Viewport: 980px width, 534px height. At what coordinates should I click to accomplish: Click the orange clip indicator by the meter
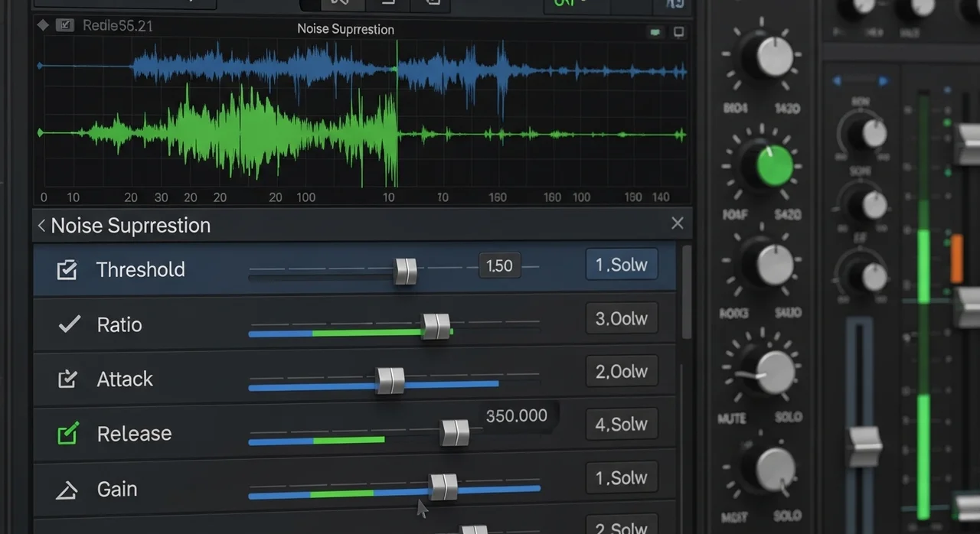(956, 259)
